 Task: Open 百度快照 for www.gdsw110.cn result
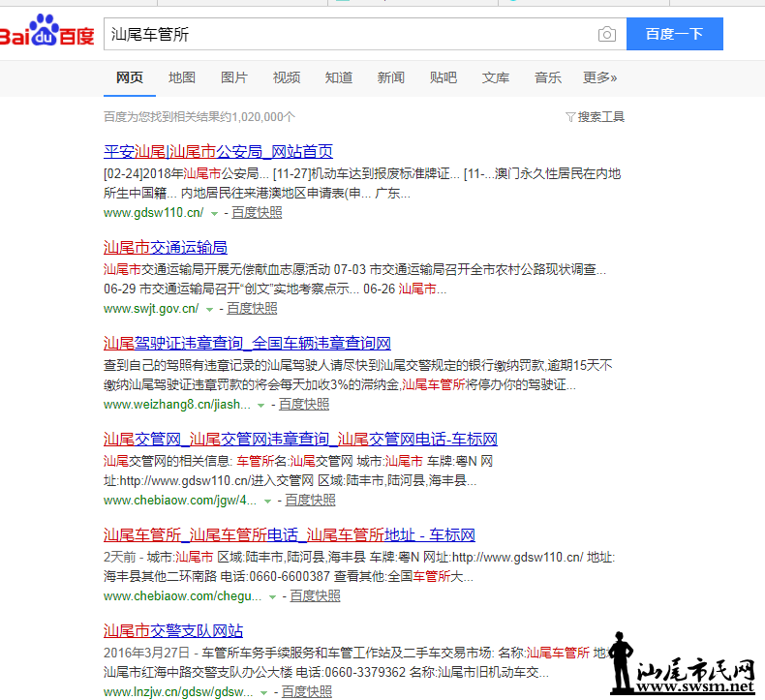(257, 213)
